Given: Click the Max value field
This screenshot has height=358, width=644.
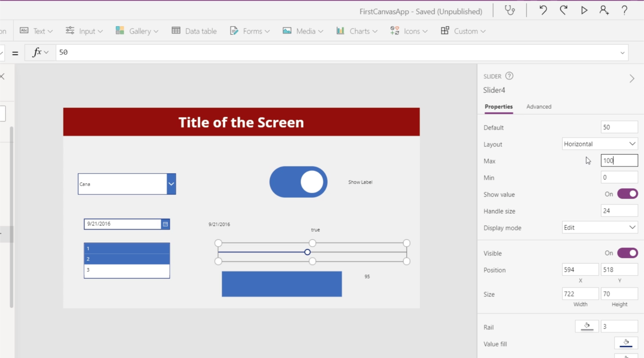Looking at the screenshot, I should pos(619,161).
